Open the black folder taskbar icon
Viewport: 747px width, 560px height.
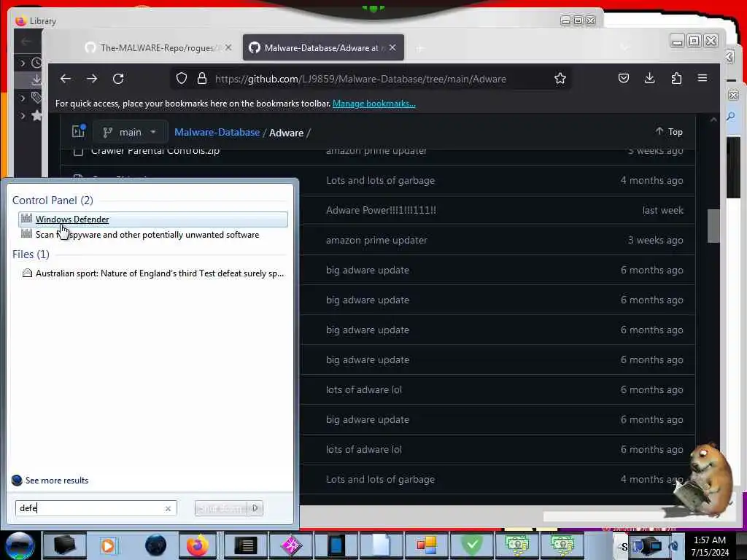(x=64, y=545)
